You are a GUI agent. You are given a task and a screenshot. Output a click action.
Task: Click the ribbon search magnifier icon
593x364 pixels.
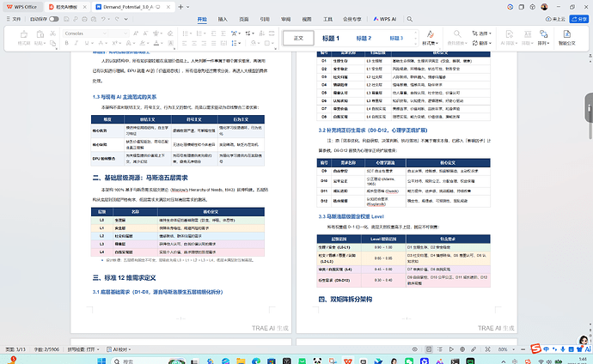[410, 19]
